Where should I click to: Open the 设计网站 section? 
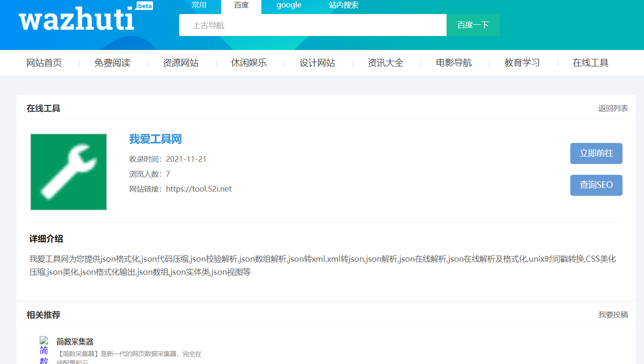(317, 63)
